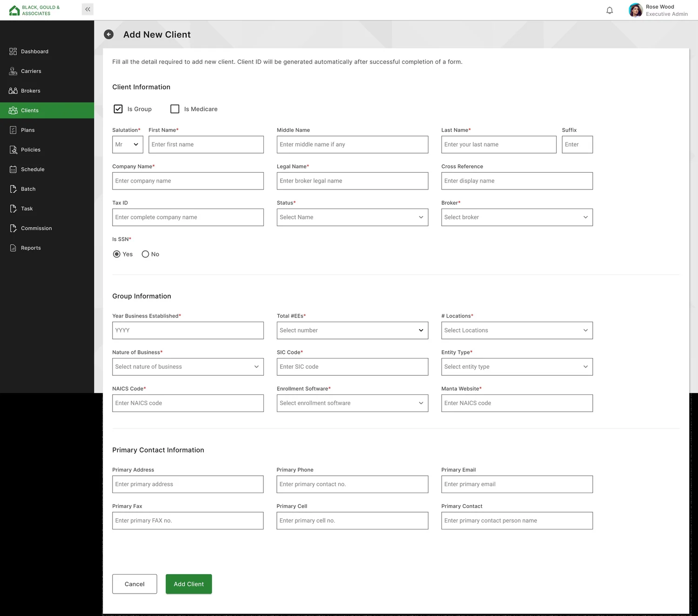
Task: Open the Enrollment Software dropdown
Action: (352, 403)
